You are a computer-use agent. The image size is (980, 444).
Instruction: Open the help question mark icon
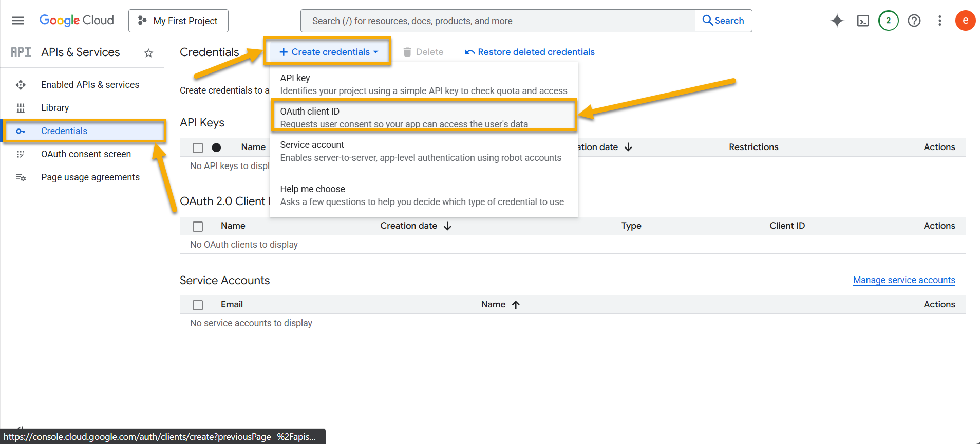pos(914,21)
